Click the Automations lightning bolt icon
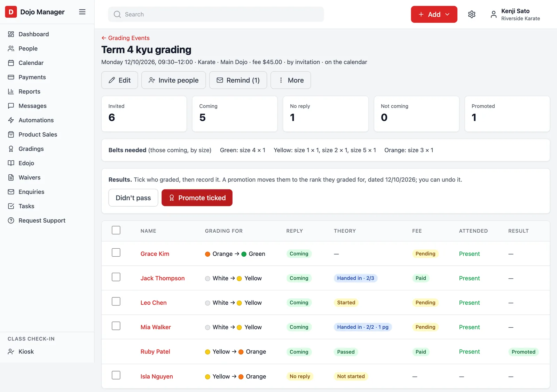Screen dimensions: 557x392 (11, 120)
